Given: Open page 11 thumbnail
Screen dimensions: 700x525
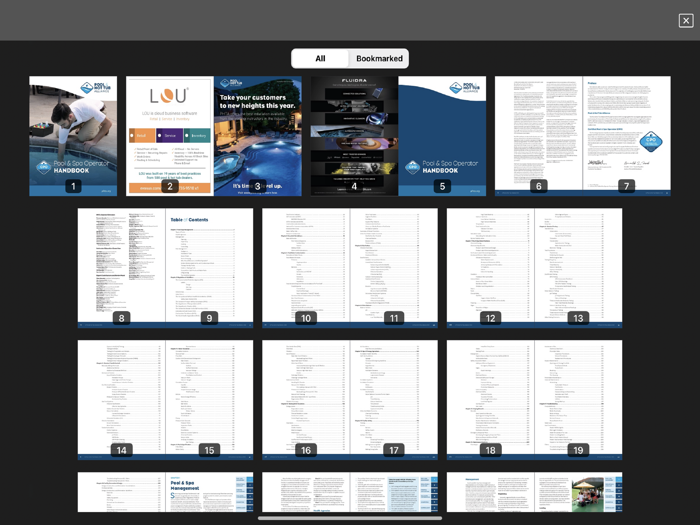Looking at the screenshot, I should (x=394, y=268).
